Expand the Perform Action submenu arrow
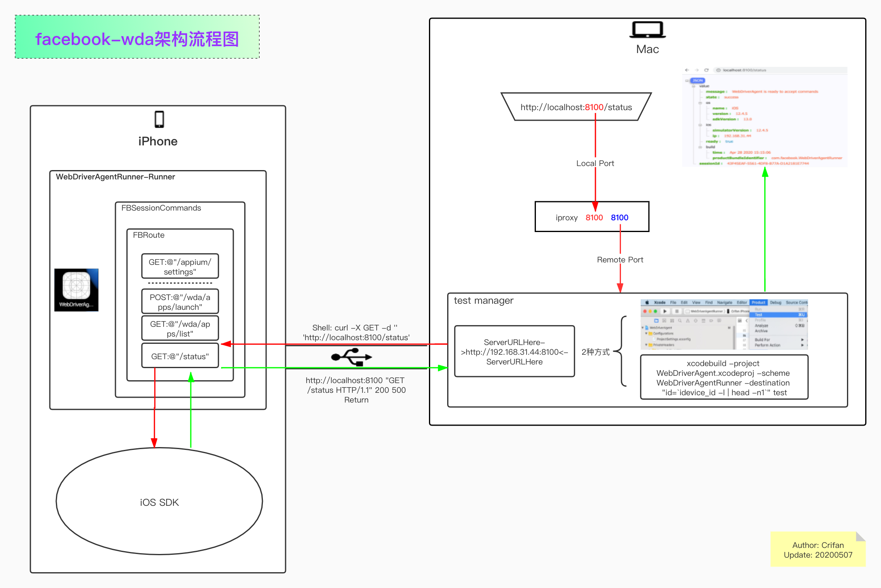Screen dimensions: 881x588 (x=802, y=345)
